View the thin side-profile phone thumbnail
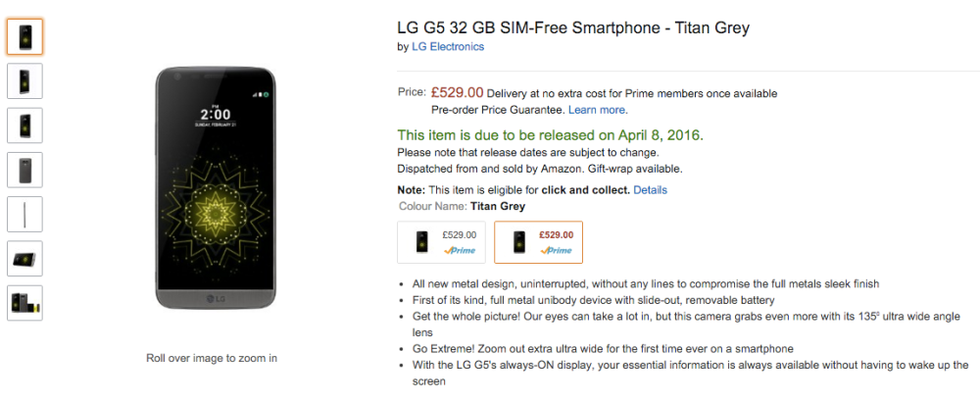 pyautogui.click(x=24, y=214)
